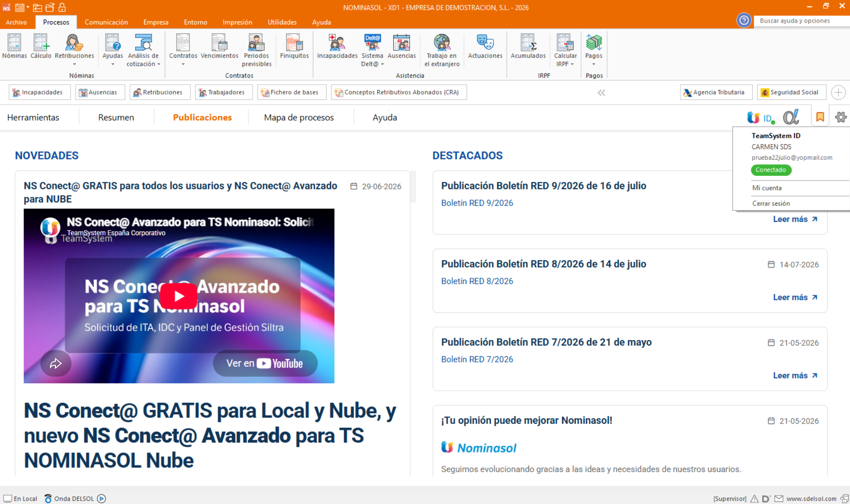Open Periodos previsibles tool
Image resolution: width=850 pixels, height=504 pixels.
[257, 50]
